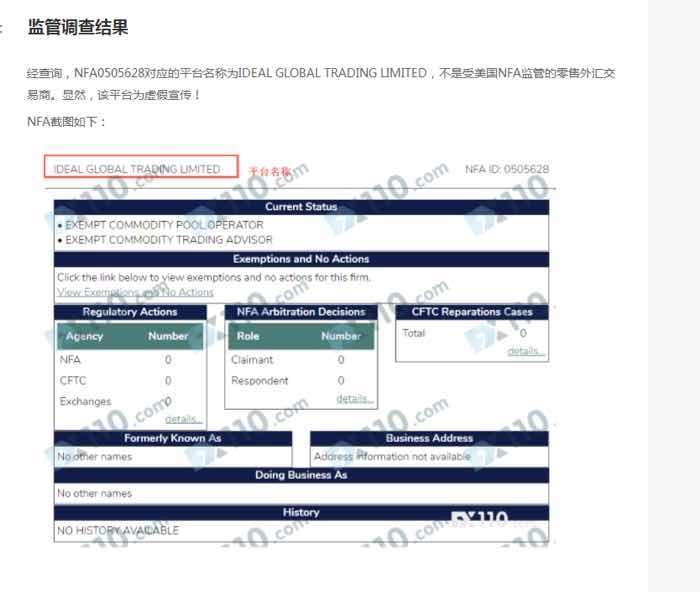Click the Current Status header bar
This screenshot has width=700, height=592.
(301, 207)
